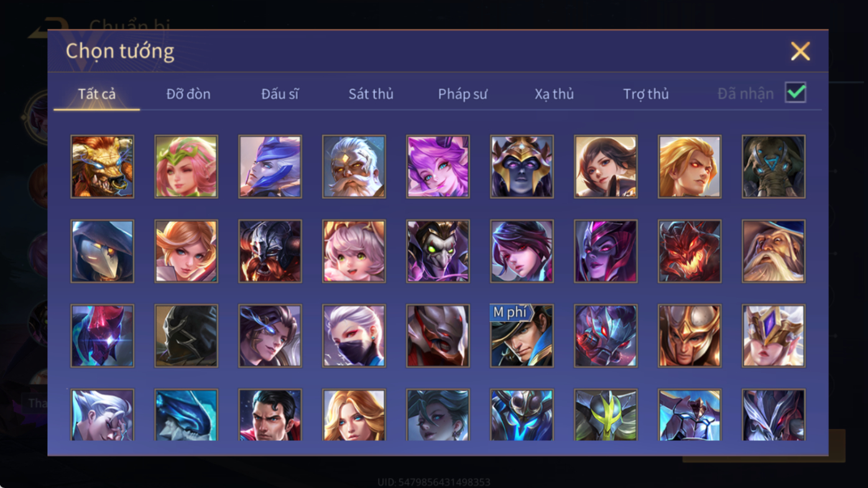The image size is (868, 488).
Task: Select the caped hero with red and blue suit
Action: click(x=270, y=415)
